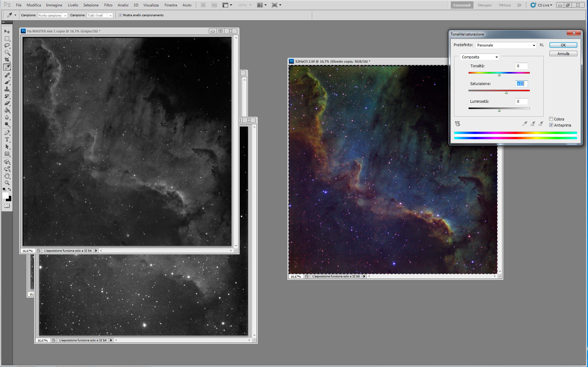Viewport: 588px width, 367px height.
Task: Click preset options icon next to Predefinito
Action: (542, 45)
